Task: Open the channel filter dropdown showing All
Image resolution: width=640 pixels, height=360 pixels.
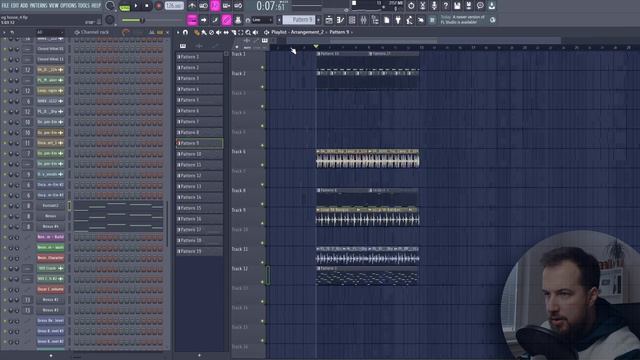Action: point(50,32)
